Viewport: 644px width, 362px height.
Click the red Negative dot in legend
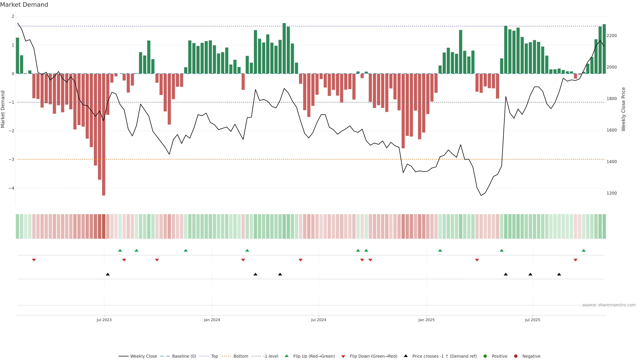coord(516,356)
